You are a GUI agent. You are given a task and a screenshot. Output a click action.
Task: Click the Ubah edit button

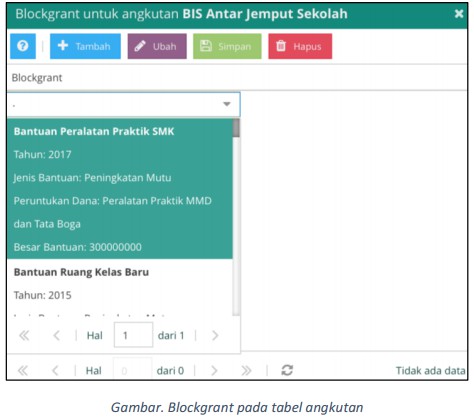[157, 46]
